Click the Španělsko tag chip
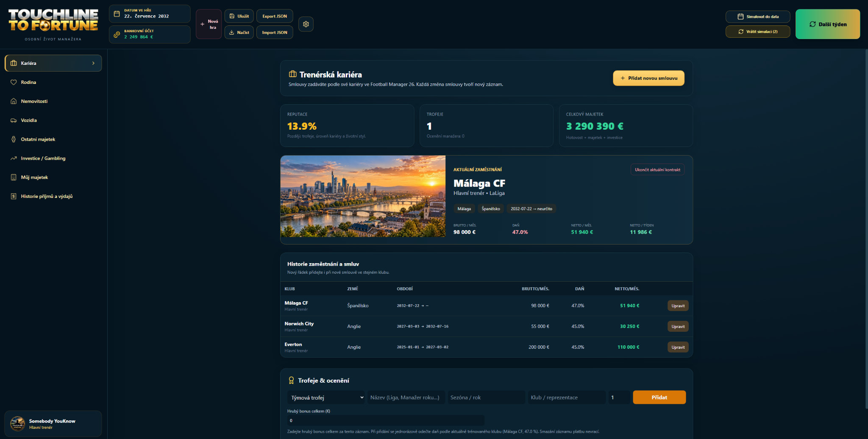The width and height of the screenshot is (868, 439). 491,208
